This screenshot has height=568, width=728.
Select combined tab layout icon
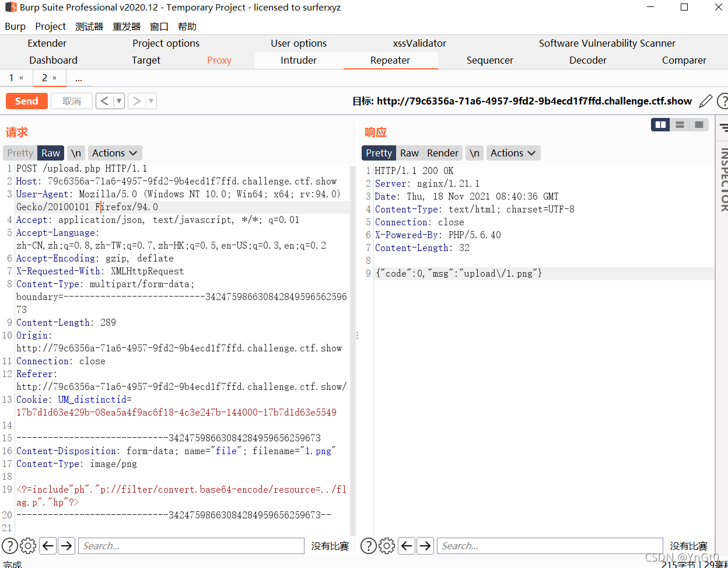point(699,124)
